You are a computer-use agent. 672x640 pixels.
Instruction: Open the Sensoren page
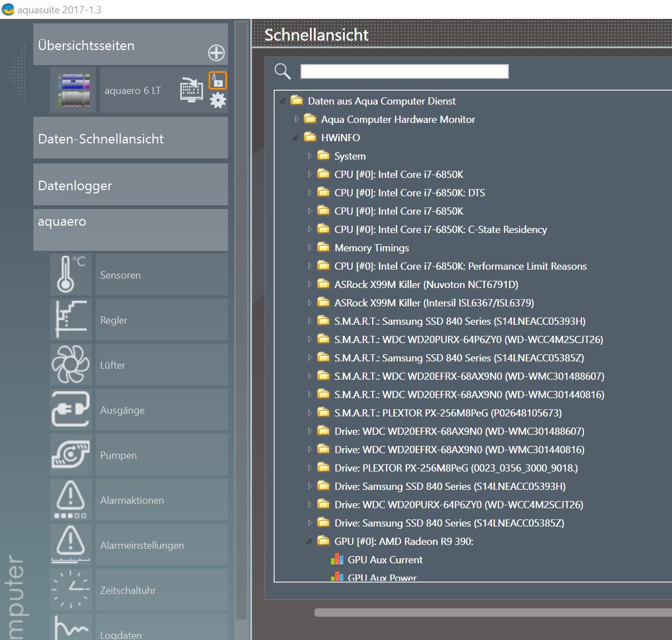coord(162,275)
